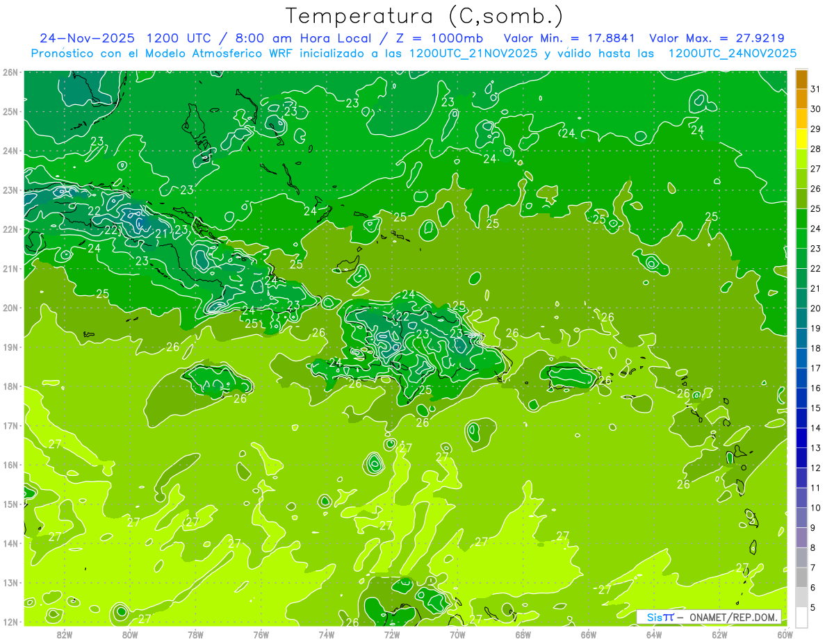834x644 pixels.
Task: Click the "20N" latitude axis label
Action: [x=10, y=308]
